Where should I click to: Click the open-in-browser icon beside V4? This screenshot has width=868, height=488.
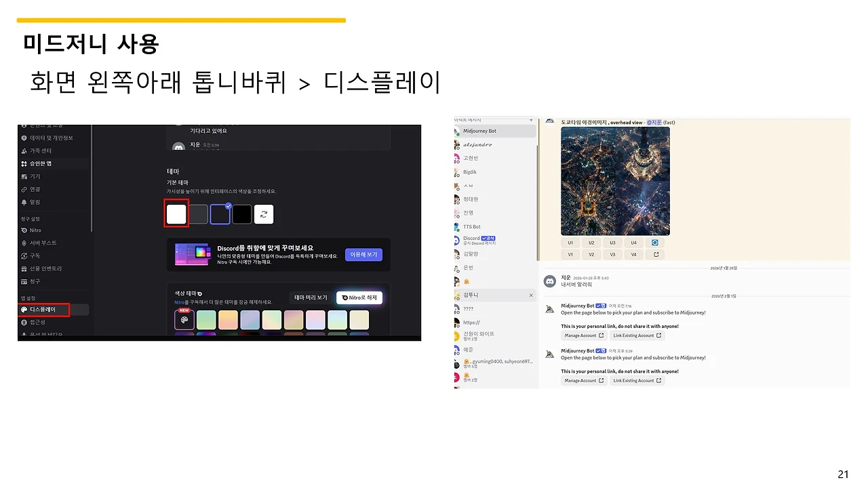pos(656,254)
